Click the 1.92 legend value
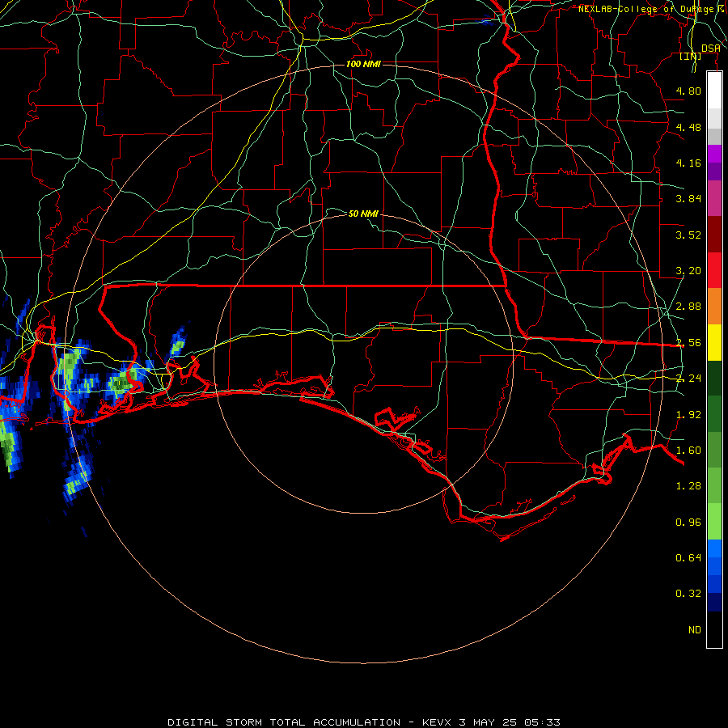The image size is (728, 728). click(x=688, y=415)
